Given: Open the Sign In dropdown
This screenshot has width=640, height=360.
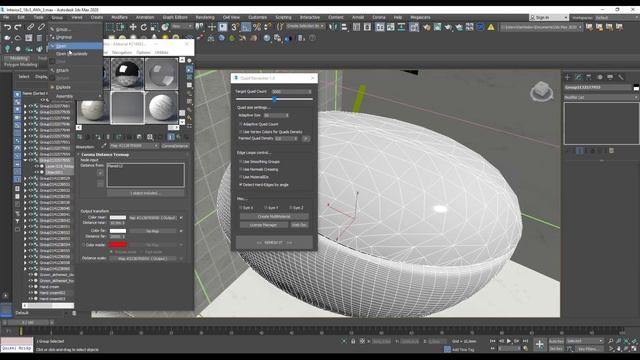Looking at the screenshot, I should (549, 18).
